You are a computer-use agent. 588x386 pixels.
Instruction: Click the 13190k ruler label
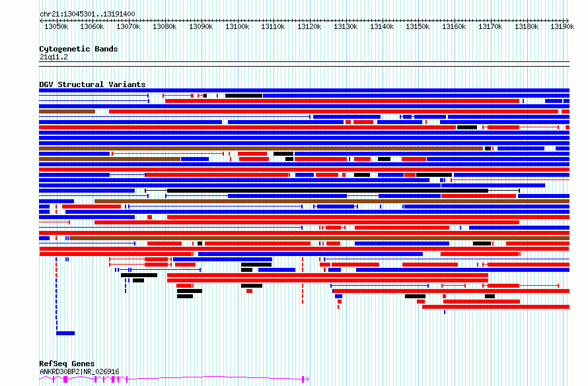(562, 26)
